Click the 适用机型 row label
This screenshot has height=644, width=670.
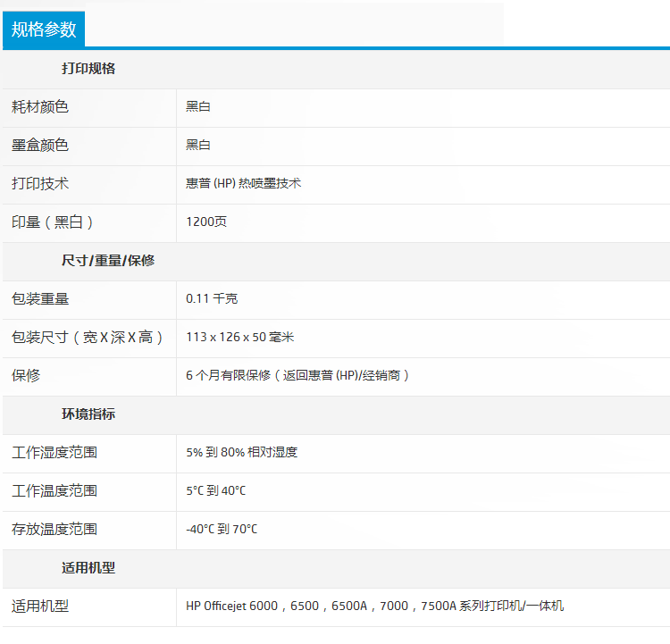coord(40,606)
